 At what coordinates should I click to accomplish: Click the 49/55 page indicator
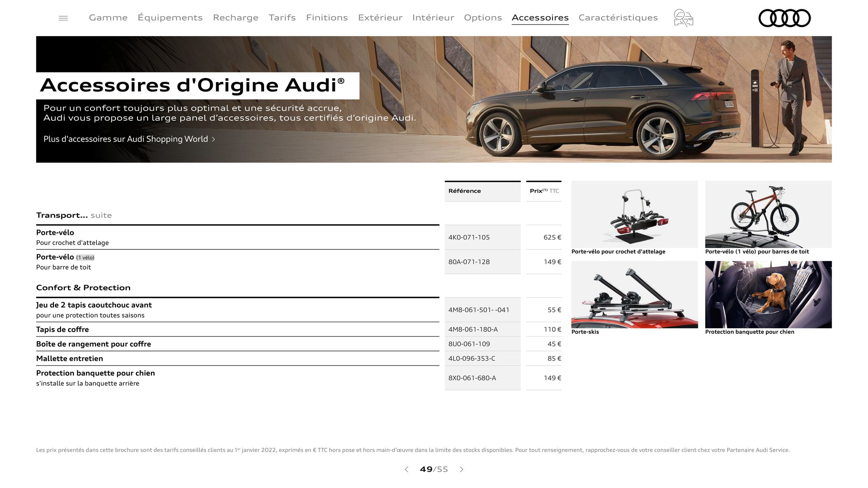[x=434, y=469]
